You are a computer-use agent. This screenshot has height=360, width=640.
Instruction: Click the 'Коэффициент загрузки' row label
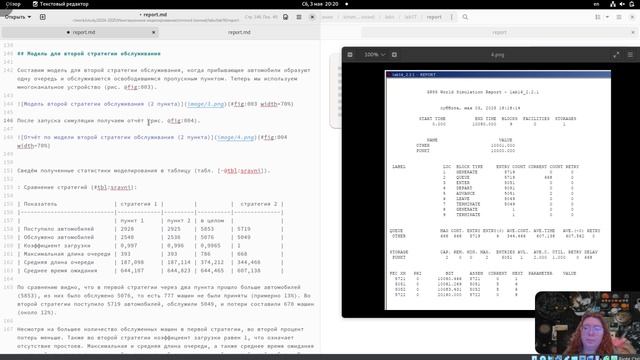click(x=57, y=246)
